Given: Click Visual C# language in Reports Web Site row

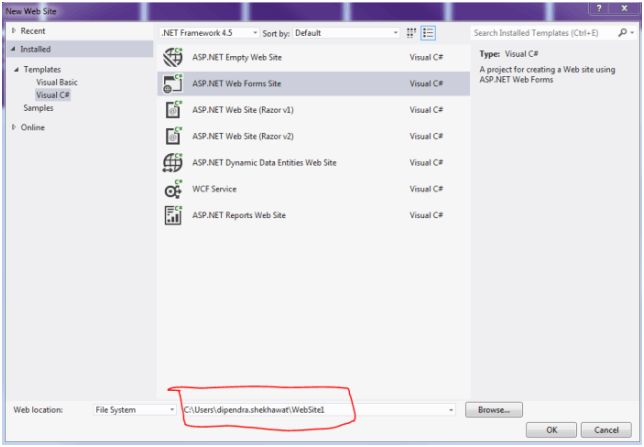Looking at the screenshot, I should pos(426,215).
